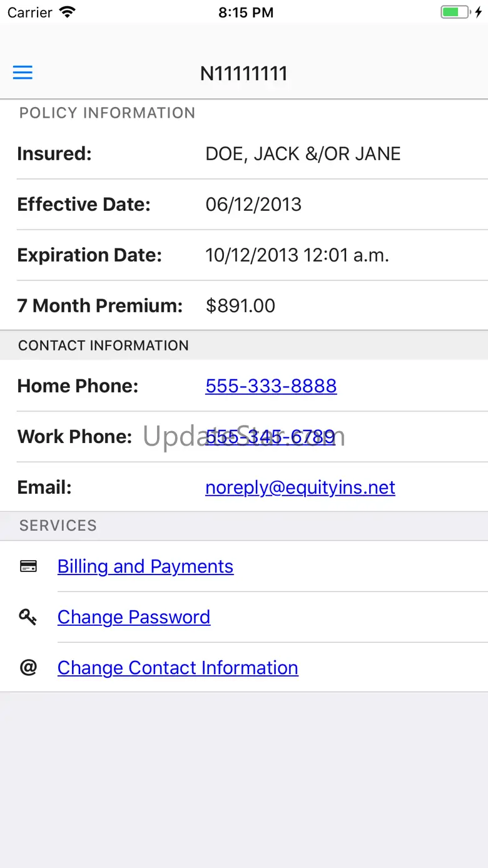Open Billing and Payments link
Viewport: 488px width, 868px height.
point(145,566)
